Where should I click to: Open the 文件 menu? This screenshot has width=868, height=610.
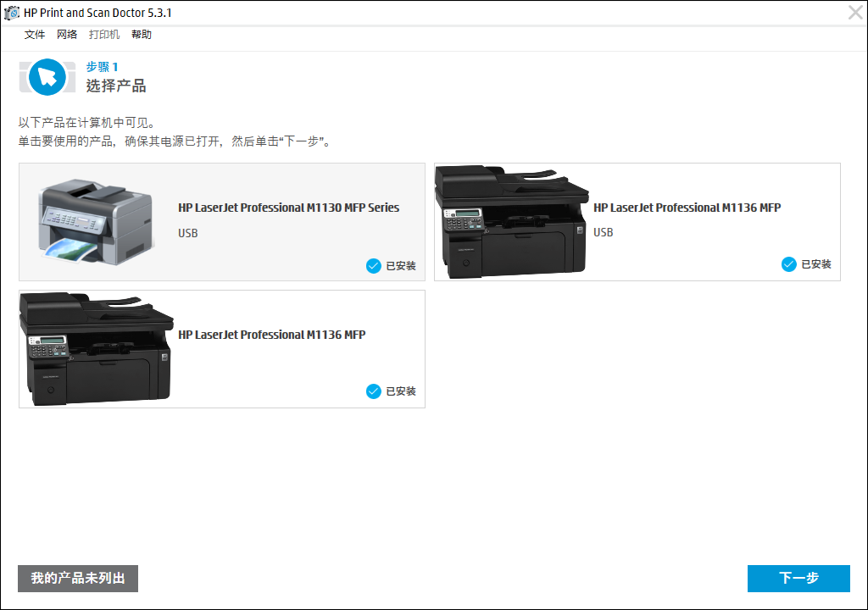point(35,35)
